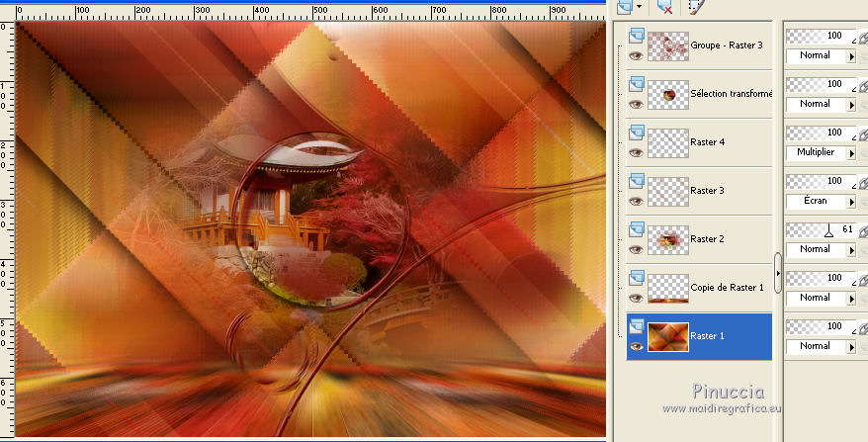Click the Raster 1 layer thumbnail
The width and height of the screenshot is (868, 442).
[668, 337]
